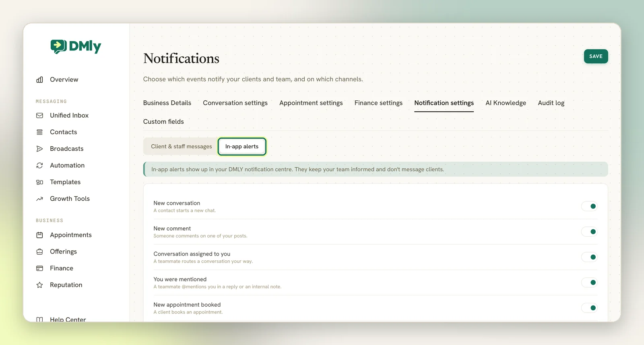Click the Appointments calendar icon
This screenshot has height=345, width=644.
pos(39,235)
